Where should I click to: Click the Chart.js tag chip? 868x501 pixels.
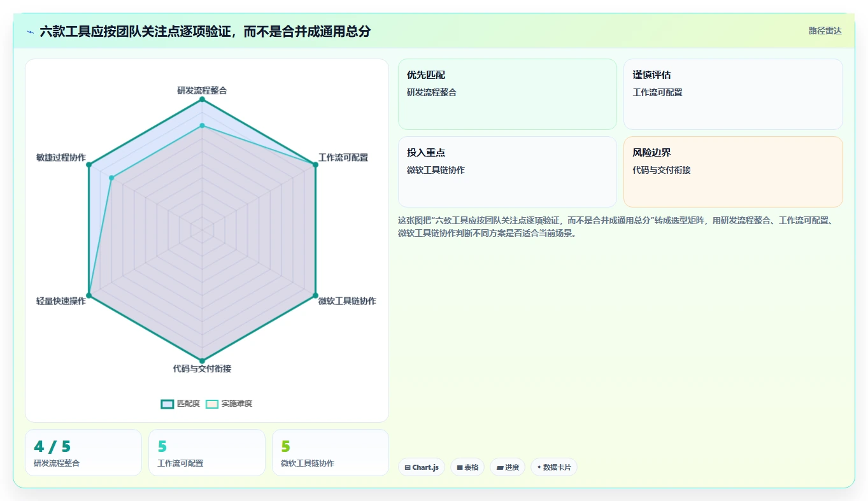[422, 467]
